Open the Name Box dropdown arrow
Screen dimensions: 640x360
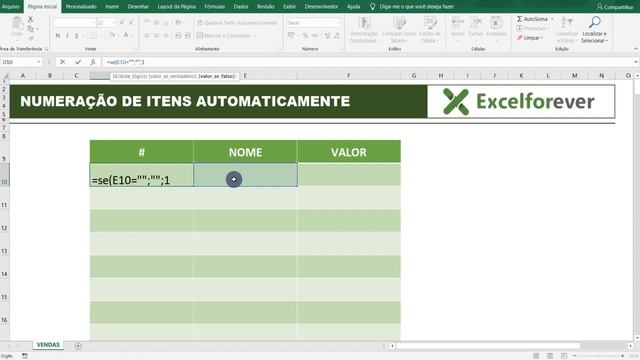pos(39,62)
